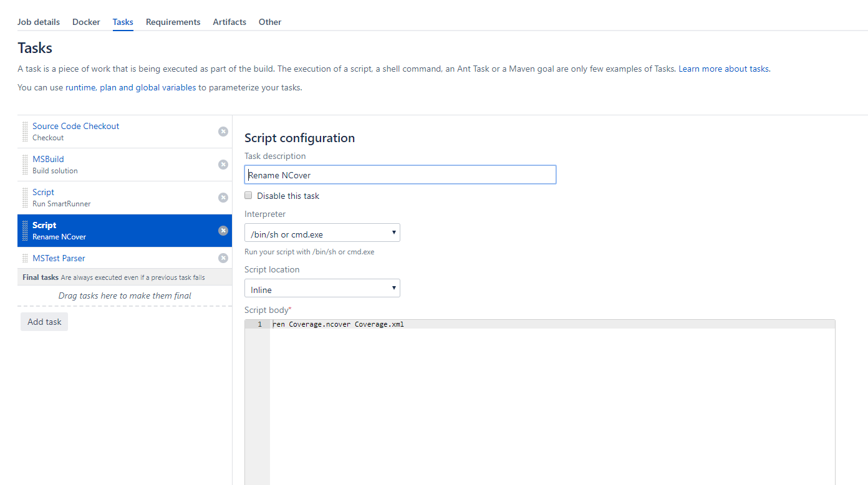Expand the Script location dropdown
Viewport: 868px width, 485px height.
click(x=322, y=289)
